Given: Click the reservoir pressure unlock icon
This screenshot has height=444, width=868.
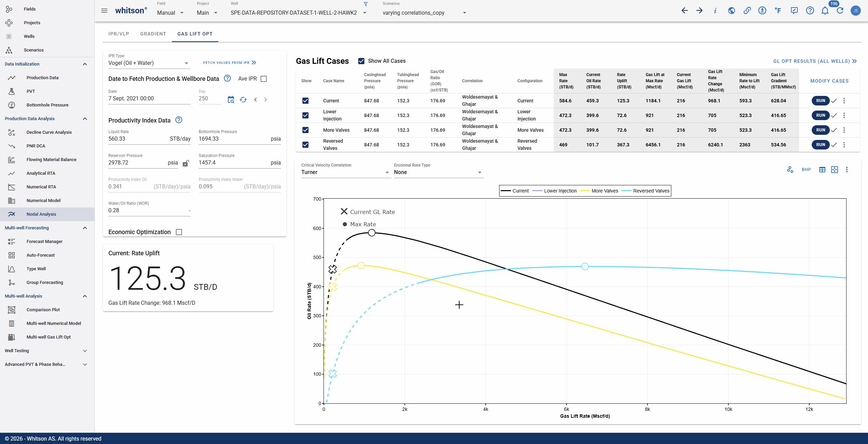Looking at the screenshot, I should pyautogui.click(x=186, y=163).
